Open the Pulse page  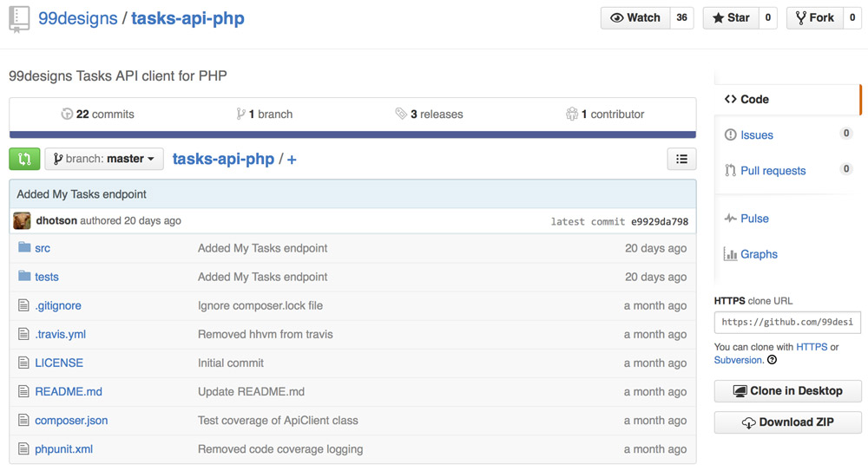[754, 219]
